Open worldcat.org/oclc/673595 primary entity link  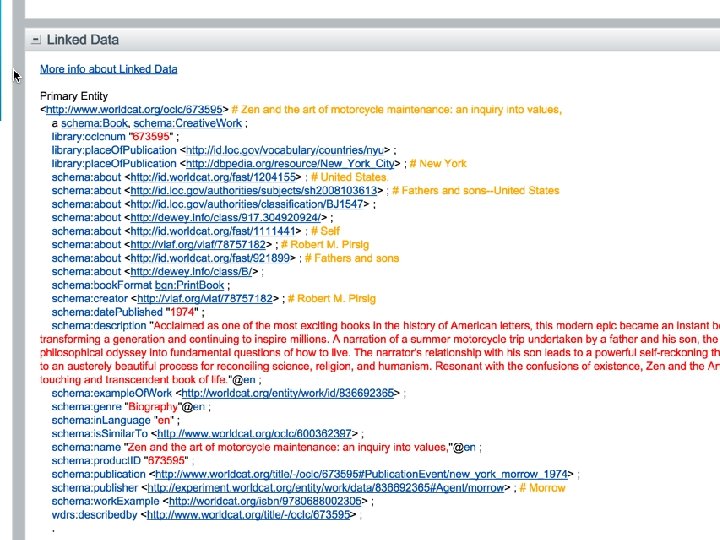134,109
